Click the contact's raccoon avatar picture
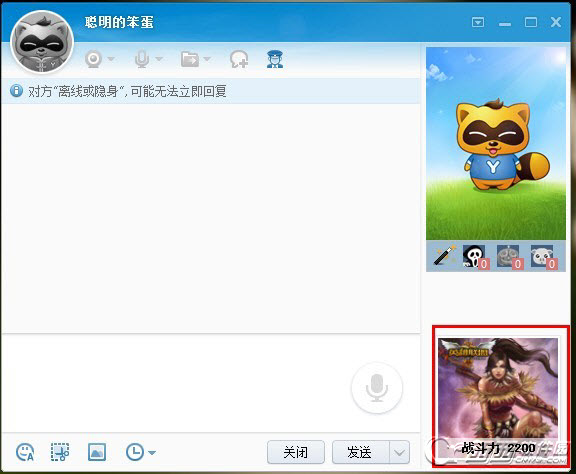576x474 pixels. (x=42, y=42)
